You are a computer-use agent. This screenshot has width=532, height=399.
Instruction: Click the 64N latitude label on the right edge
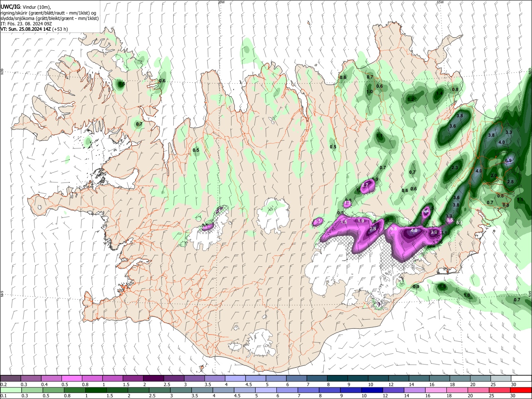[x=530, y=294]
